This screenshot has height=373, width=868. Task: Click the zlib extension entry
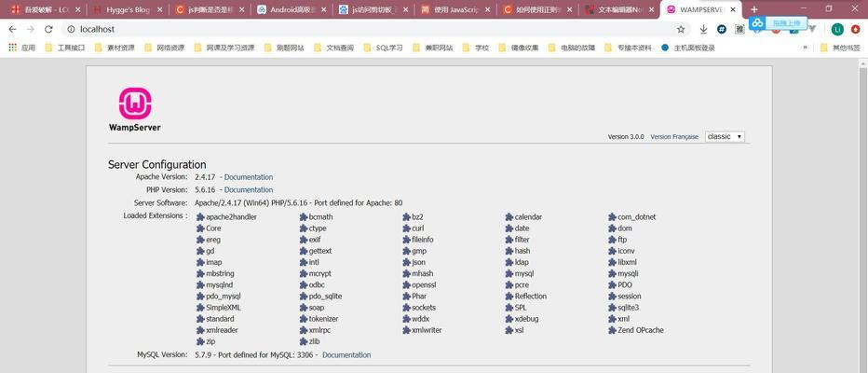309,342
